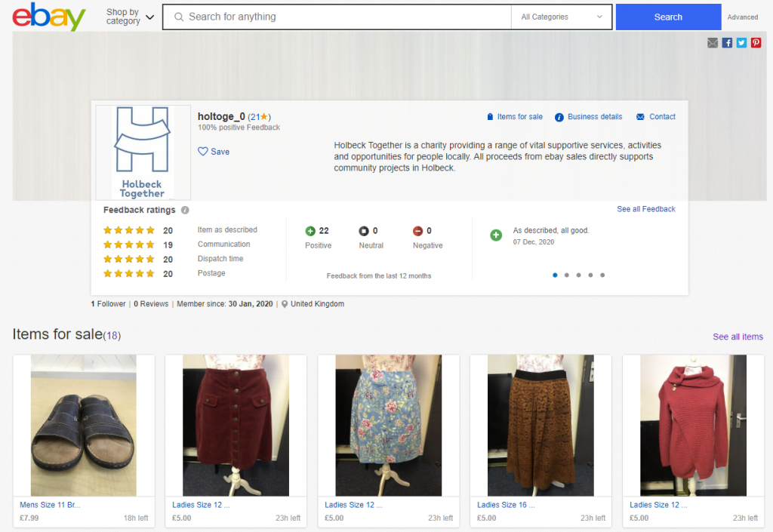Click the '£7.99' price
The image size is (773, 532).
pyautogui.click(x=29, y=518)
